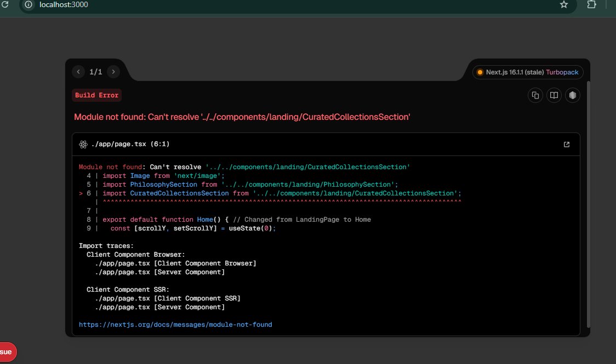The image size is (616, 364).
Task: Click the Turbopack label in version badge
Action: click(562, 72)
